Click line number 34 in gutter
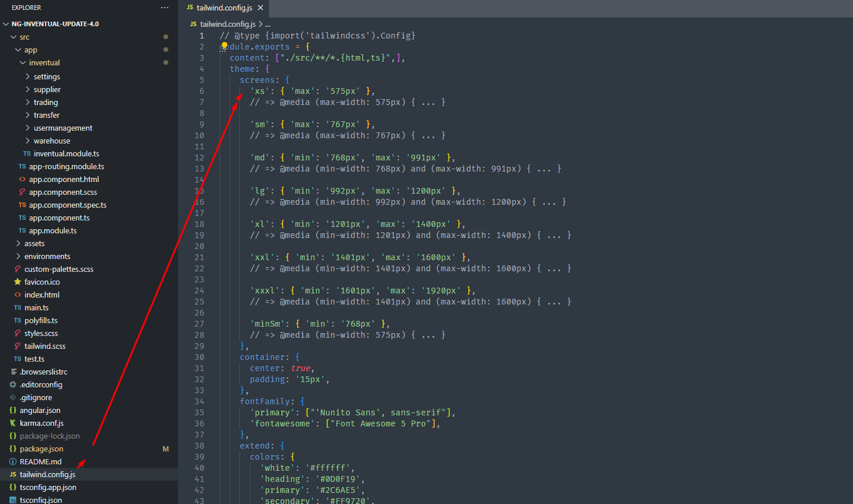The height and width of the screenshot is (504, 853). 199,401
